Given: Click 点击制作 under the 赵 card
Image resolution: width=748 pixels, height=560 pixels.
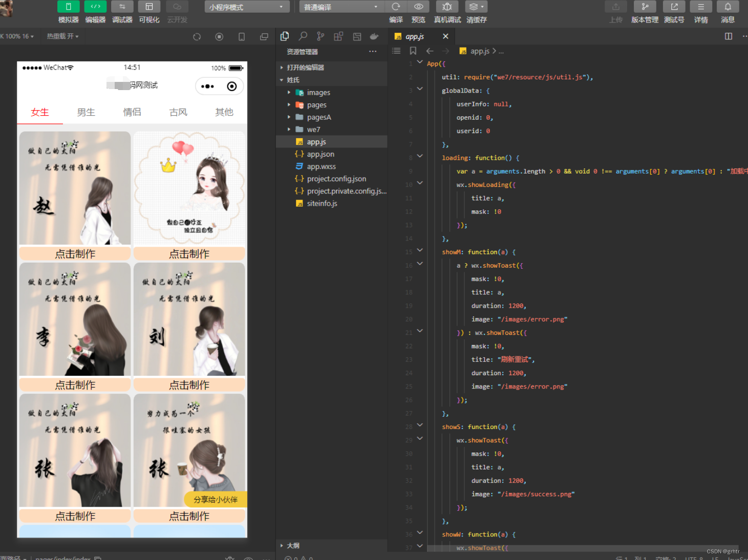Looking at the screenshot, I should point(75,254).
